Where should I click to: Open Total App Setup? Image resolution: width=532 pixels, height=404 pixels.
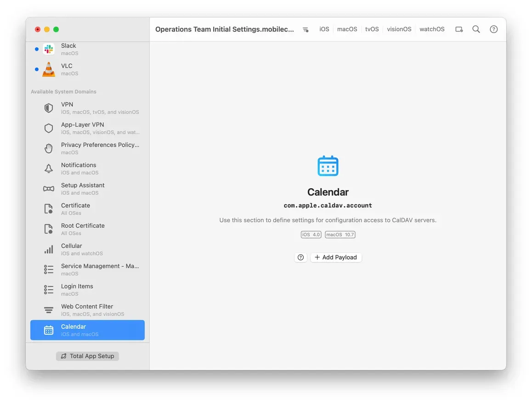[x=87, y=356]
